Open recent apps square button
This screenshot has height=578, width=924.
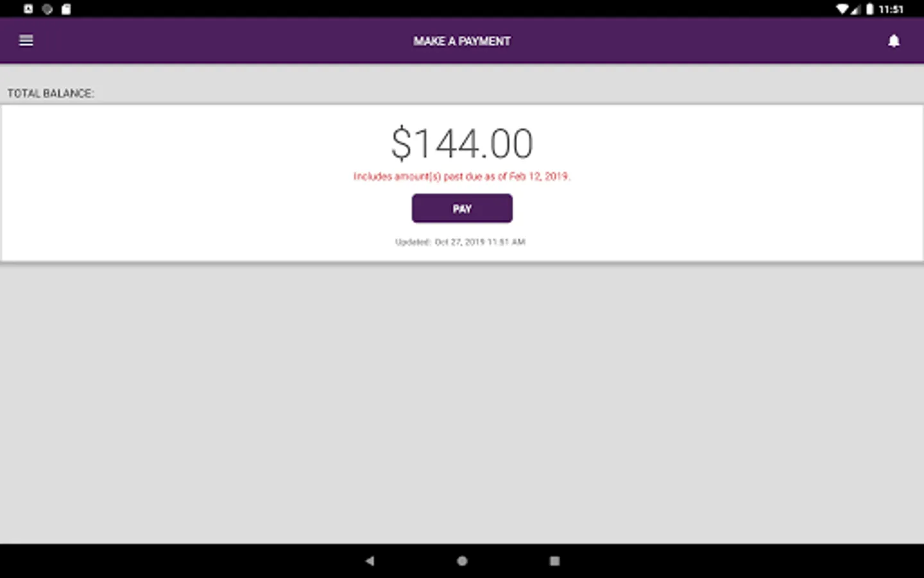[554, 561]
